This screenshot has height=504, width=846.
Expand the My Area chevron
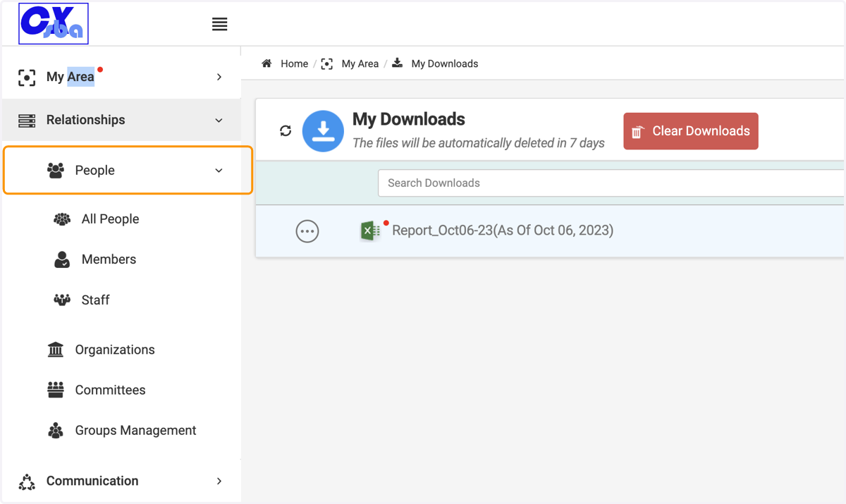pos(219,77)
